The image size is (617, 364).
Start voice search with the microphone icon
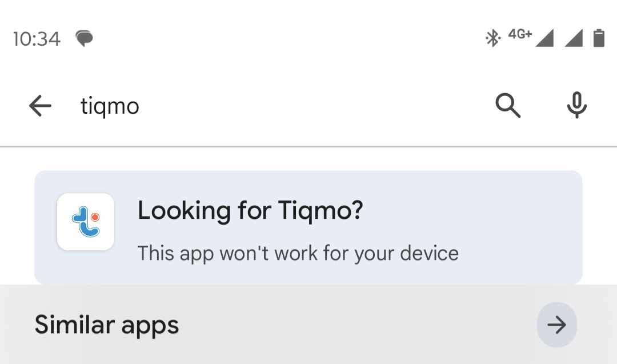[x=577, y=106]
